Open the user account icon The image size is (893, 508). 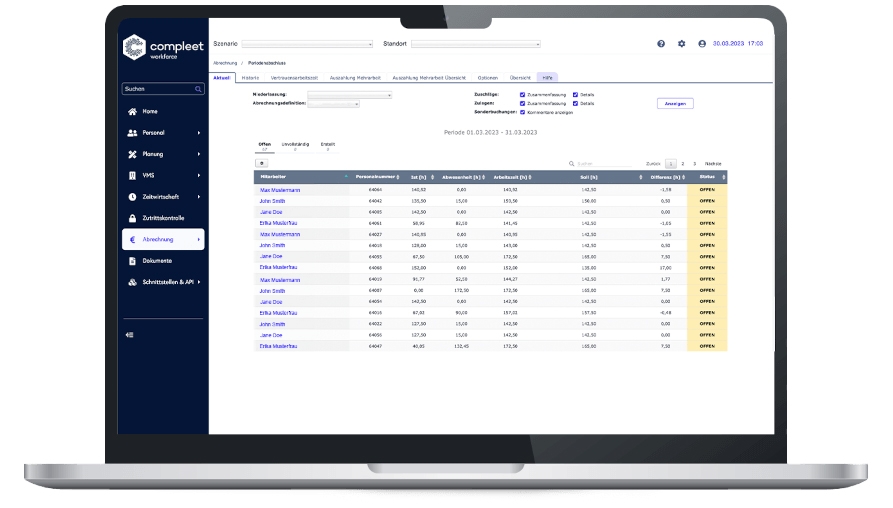pyautogui.click(x=702, y=44)
